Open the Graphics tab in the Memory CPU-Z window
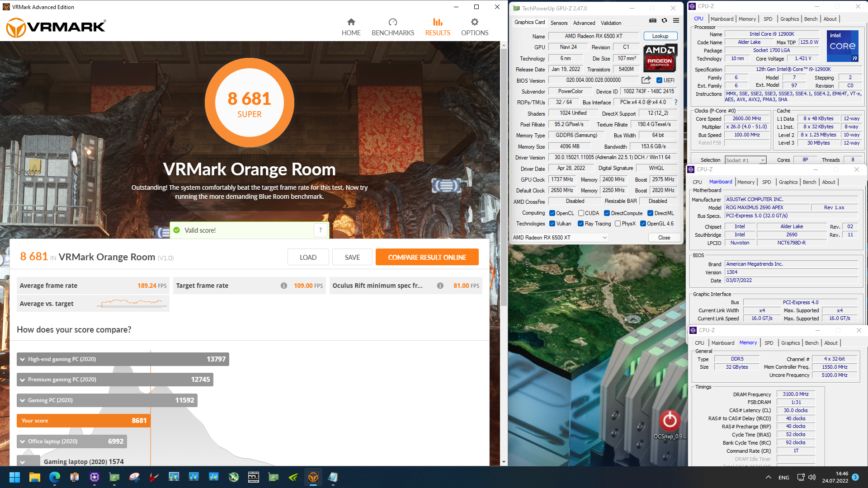The height and width of the screenshot is (488, 868). (790, 343)
